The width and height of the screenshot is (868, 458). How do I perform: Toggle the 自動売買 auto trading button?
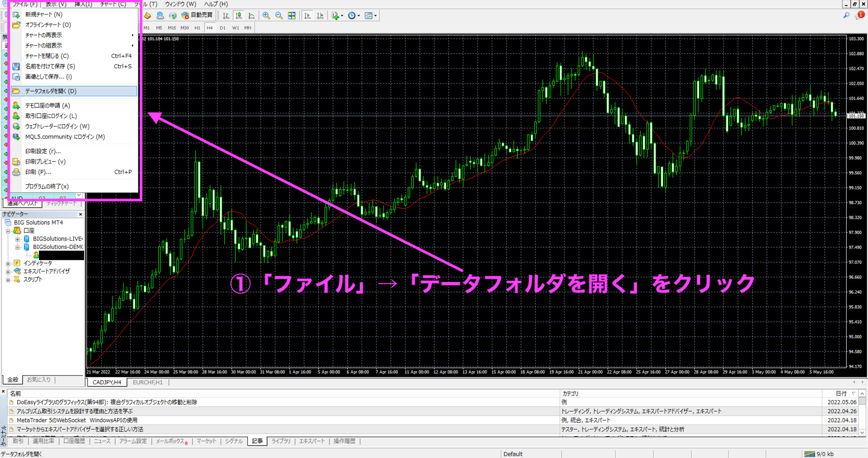[x=197, y=15]
